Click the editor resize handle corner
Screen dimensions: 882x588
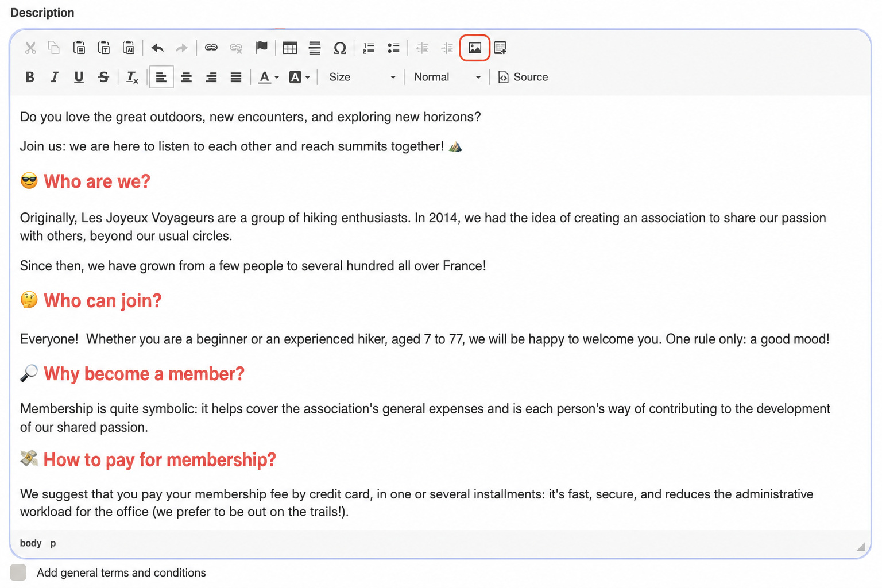tap(861, 547)
